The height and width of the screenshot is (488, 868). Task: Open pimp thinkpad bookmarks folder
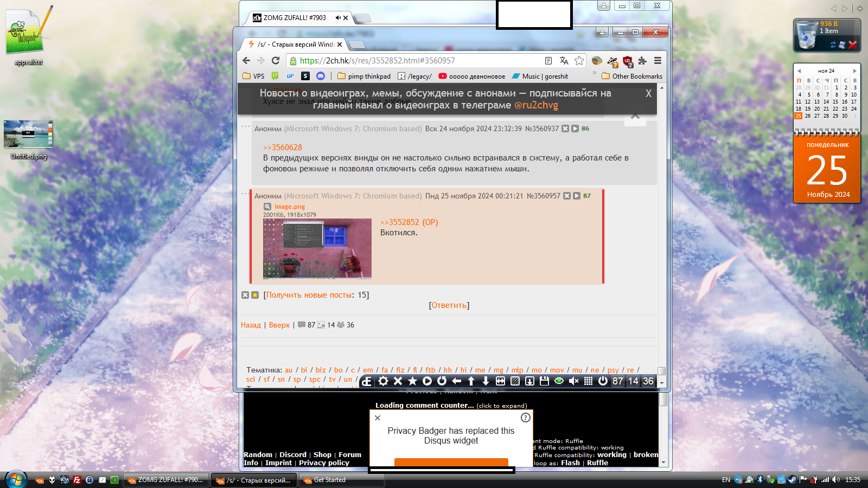click(364, 76)
